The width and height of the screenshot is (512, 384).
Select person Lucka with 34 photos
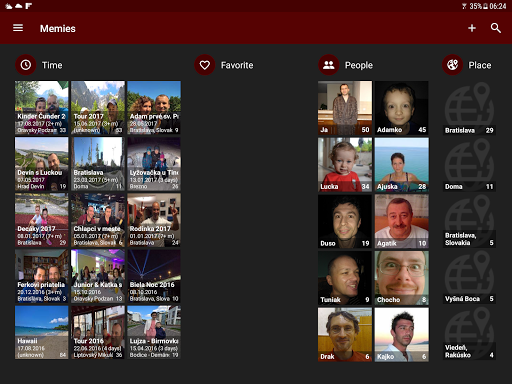[345, 165]
